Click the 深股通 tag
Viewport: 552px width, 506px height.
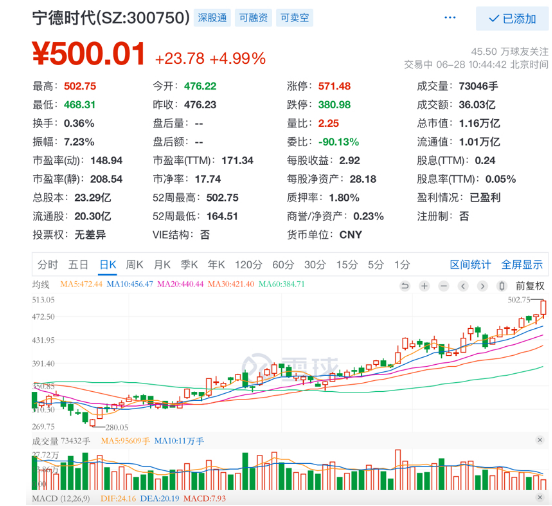click(x=212, y=18)
